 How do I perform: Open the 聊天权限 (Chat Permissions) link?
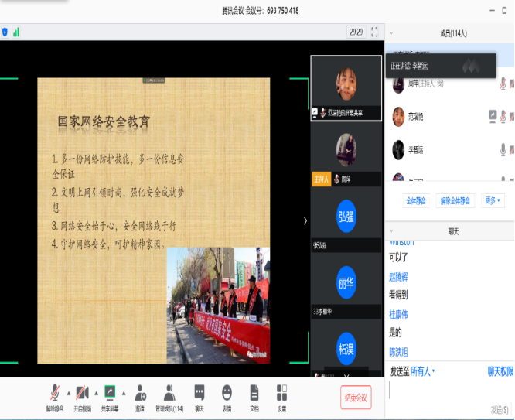500,371
